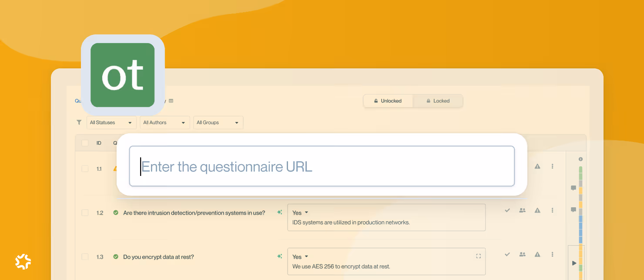Image resolution: width=644 pixels, height=280 pixels.
Task: Click the warning triangle icon in row 1.3
Action: point(537,254)
